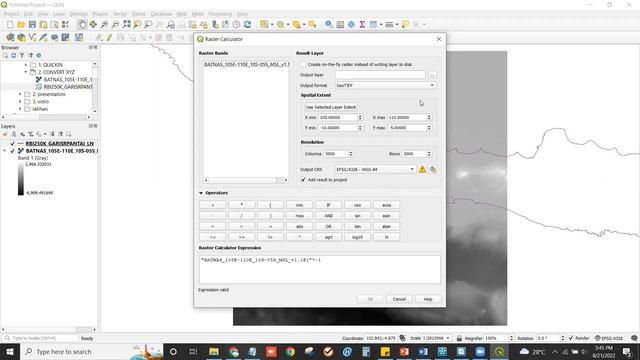Viewport: 640px width, 360px height.
Task: Select BATNAS band in Raster Bands list
Action: (247, 64)
